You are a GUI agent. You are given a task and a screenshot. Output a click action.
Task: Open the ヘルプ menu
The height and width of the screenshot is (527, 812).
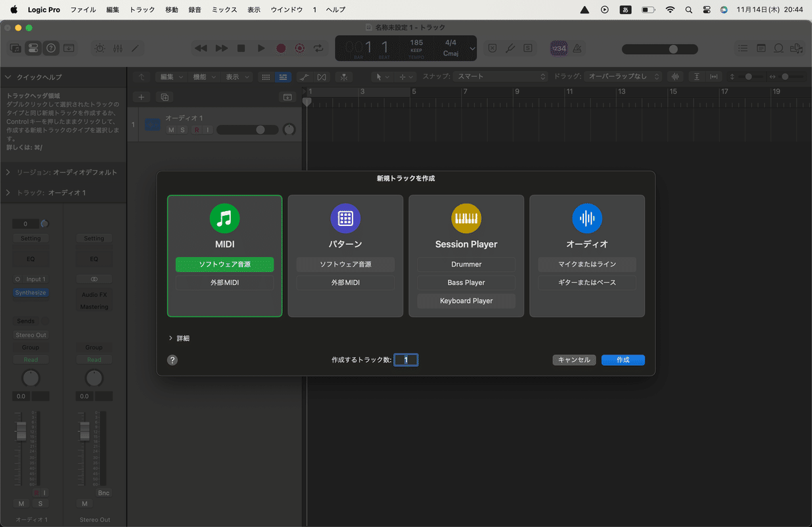pyautogui.click(x=336, y=9)
